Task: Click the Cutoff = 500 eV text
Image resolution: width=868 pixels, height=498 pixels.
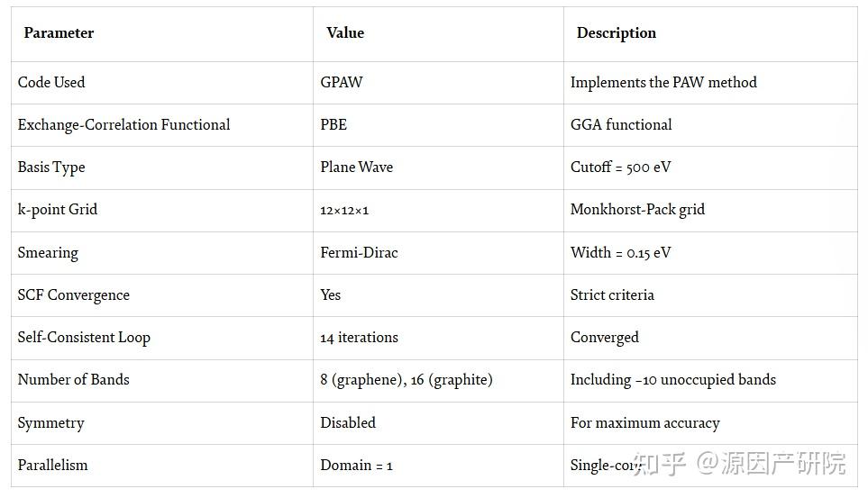Action: [x=621, y=167]
